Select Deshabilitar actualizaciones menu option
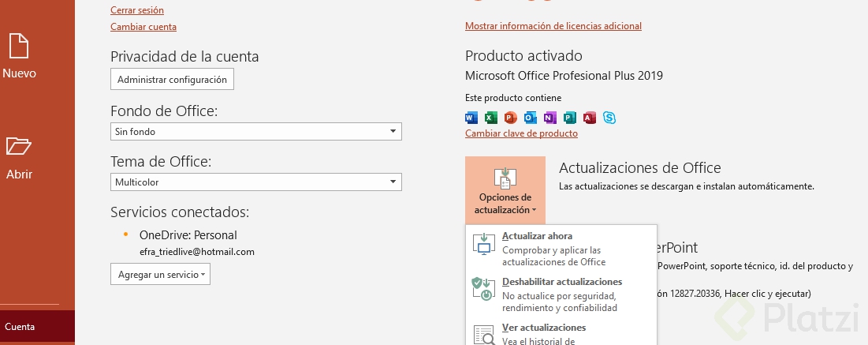The image size is (868, 345). 561,294
